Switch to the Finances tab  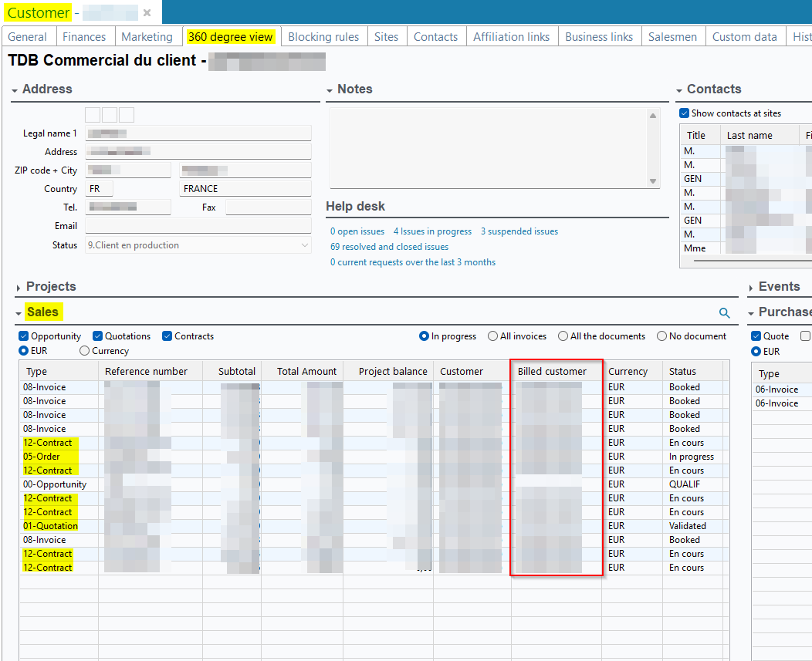pyautogui.click(x=84, y=36)
